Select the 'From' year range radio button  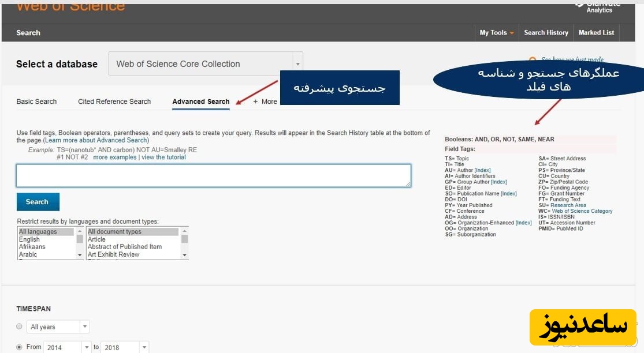(20, 347)
